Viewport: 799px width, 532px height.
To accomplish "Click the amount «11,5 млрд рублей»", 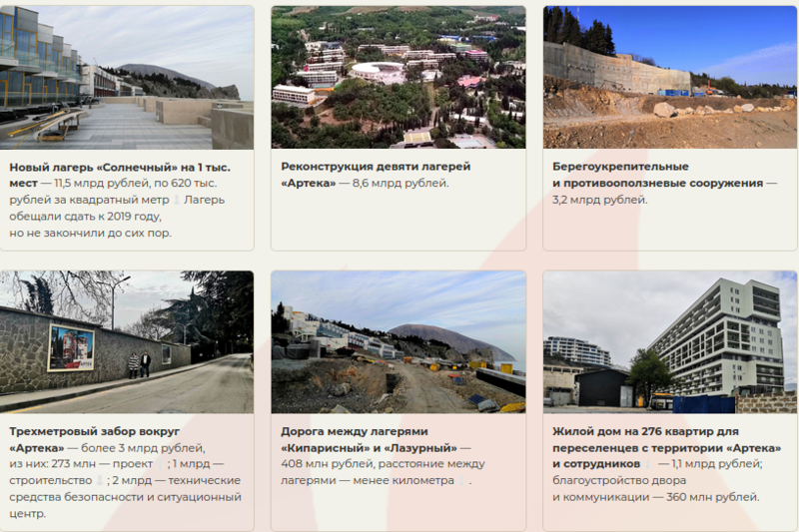I will [x=101, y=183].
